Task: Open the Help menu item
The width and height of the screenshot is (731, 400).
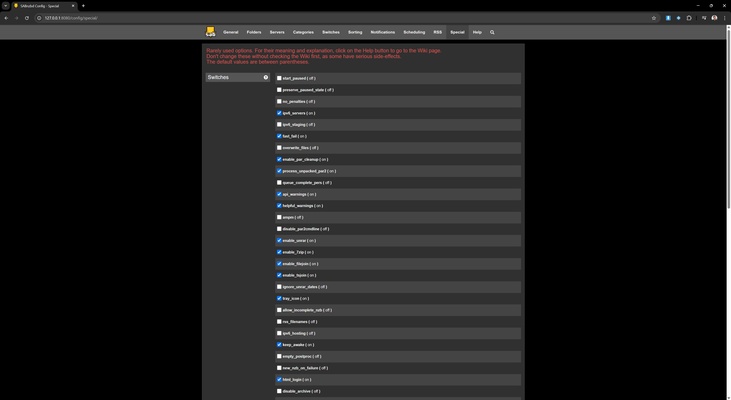Action: click(x=477, y=32)
